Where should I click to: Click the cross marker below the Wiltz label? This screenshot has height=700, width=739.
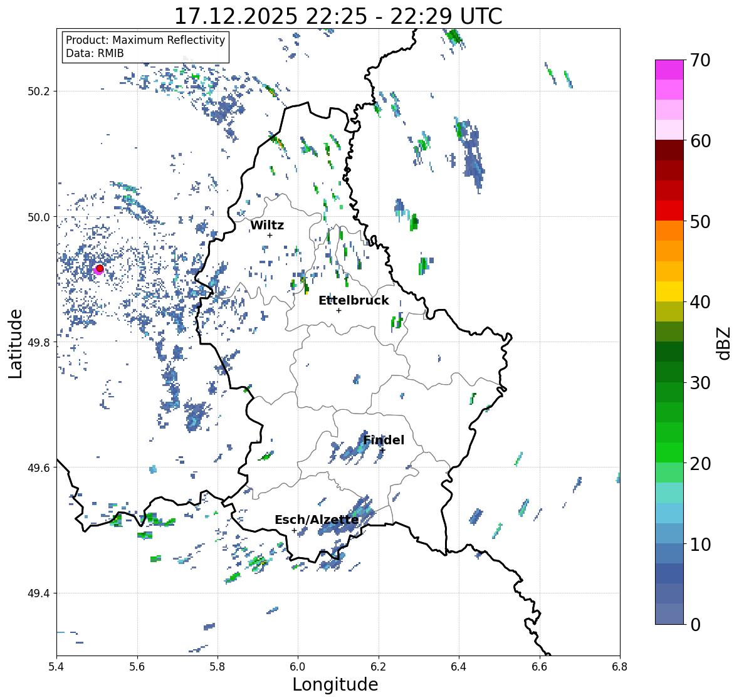coord(270,235)
